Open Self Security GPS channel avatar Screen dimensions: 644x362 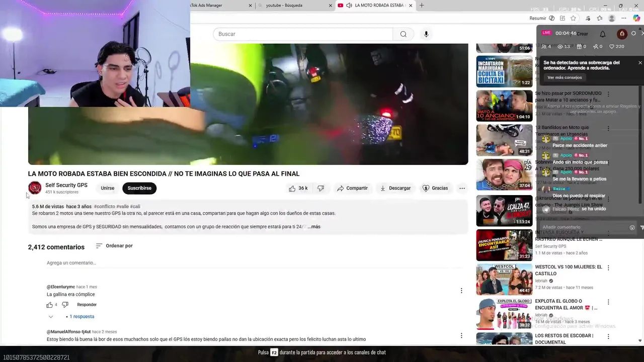[35, 188]
